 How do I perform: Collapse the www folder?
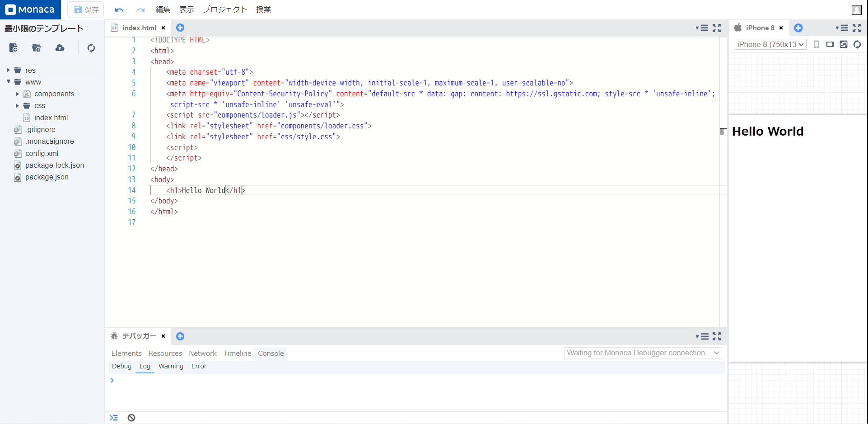(8, 82)
